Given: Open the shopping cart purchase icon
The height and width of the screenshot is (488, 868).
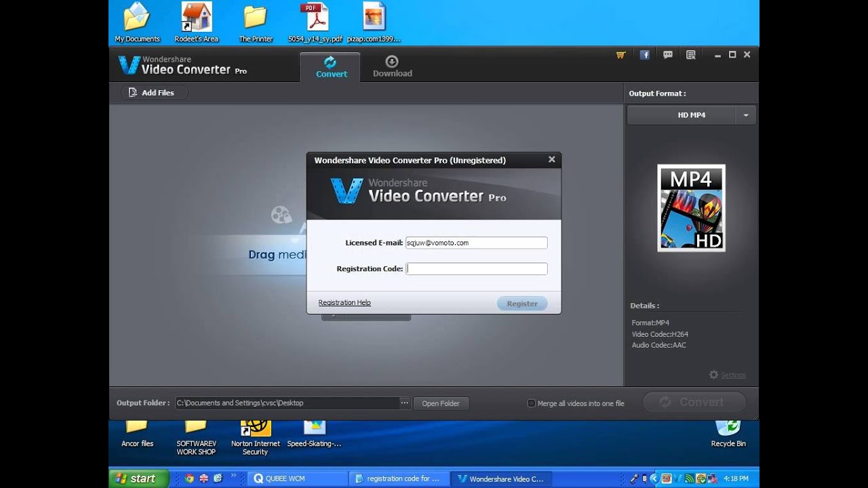Looking at the screenshot, I should (620, 55).
